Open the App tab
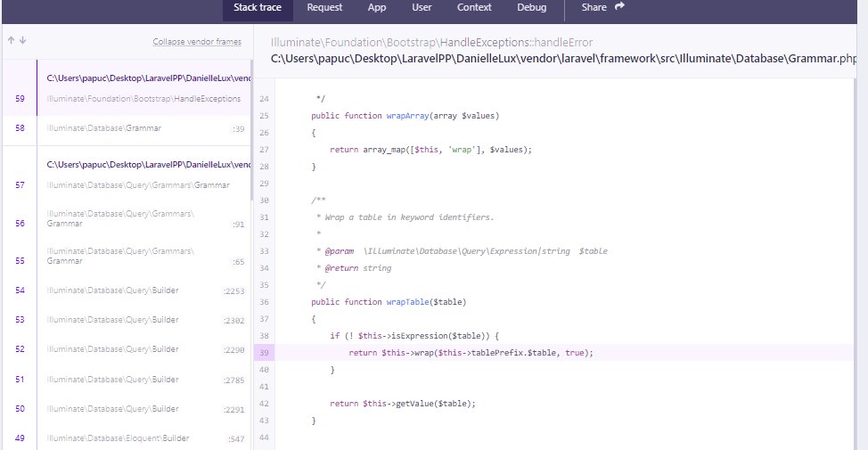This screenshot has width=868, height=450. pyautogui.click(x=377, y=8)
